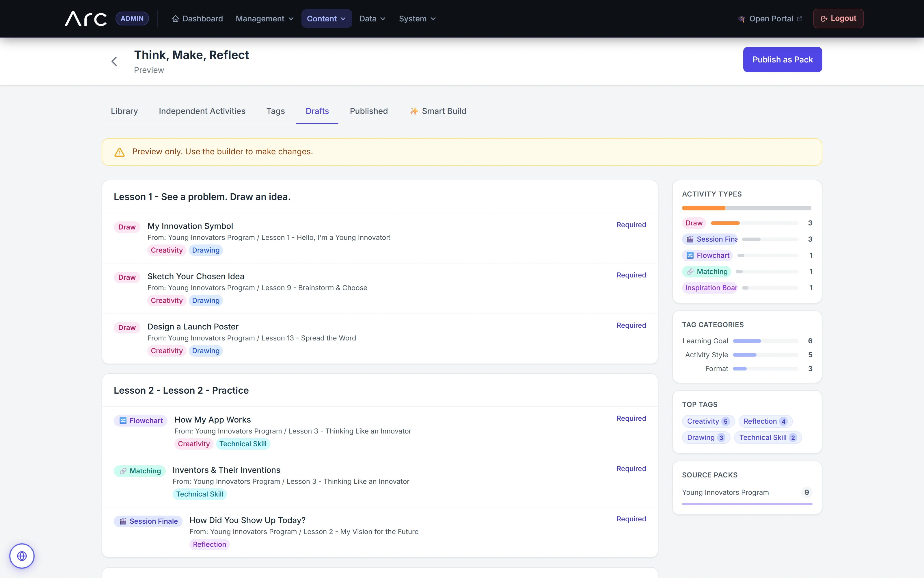Click the Logout door icon

[x=824, y=19]
